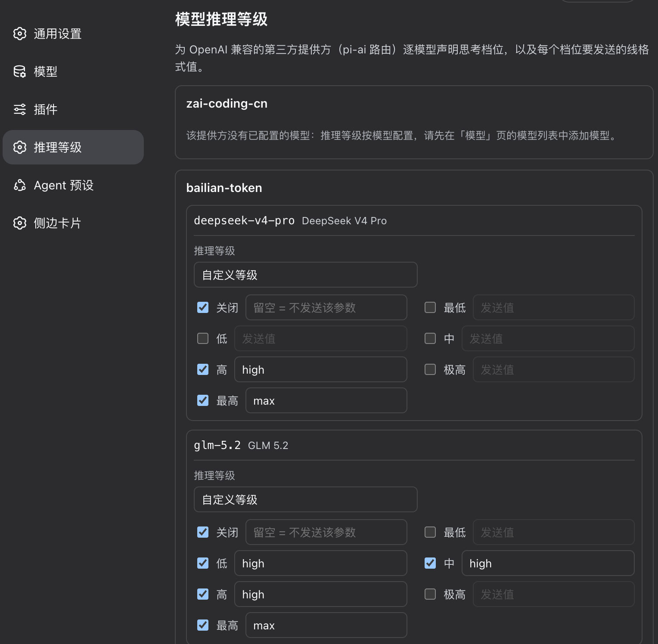
Task: Click the 模型推理等级 page heading
Action: coord(221,19)
